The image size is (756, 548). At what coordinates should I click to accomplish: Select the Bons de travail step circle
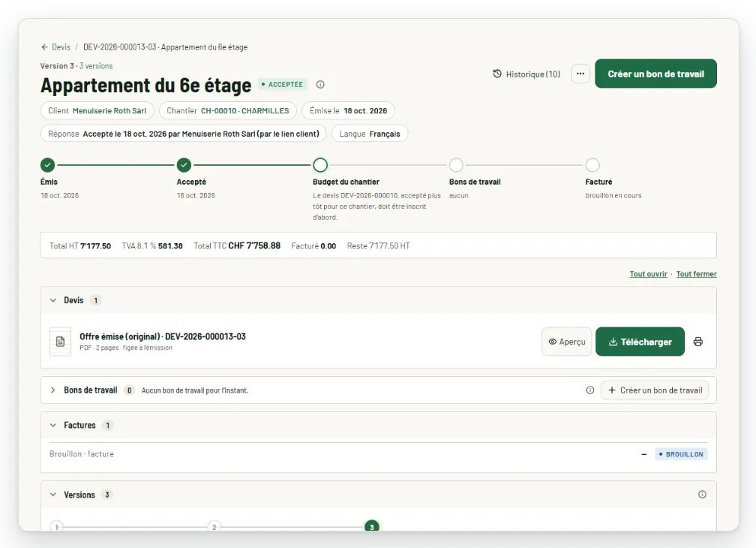click(x=456, y=165)
